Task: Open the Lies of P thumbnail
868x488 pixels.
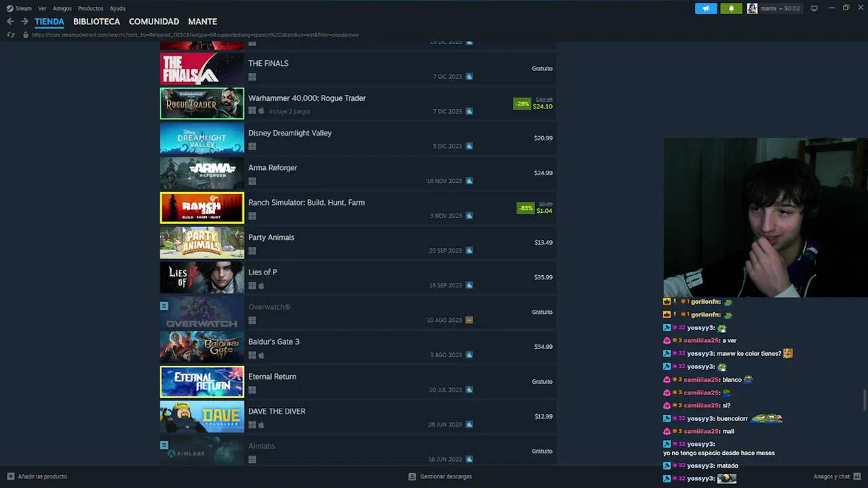Action: click(x=202, y=277)
